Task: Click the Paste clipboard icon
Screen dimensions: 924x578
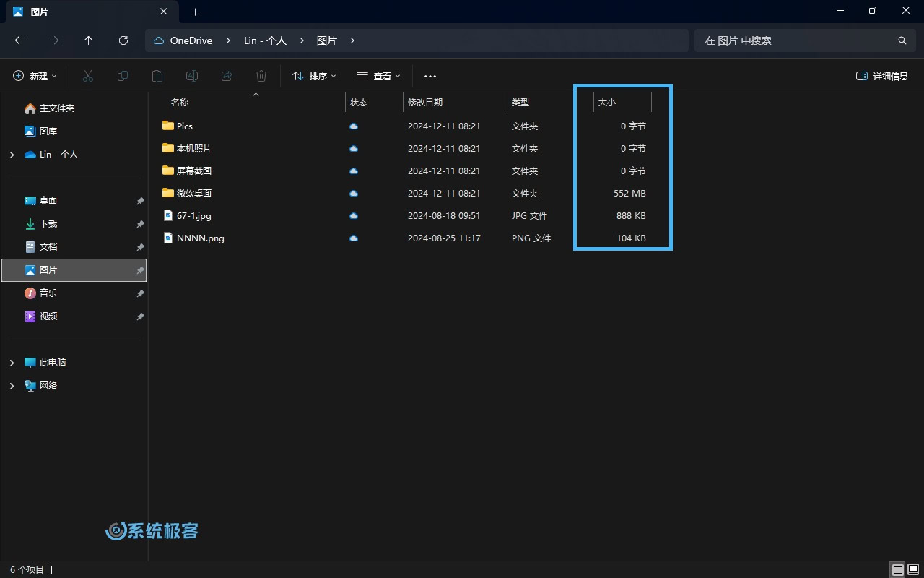Action: click(157, 76)
